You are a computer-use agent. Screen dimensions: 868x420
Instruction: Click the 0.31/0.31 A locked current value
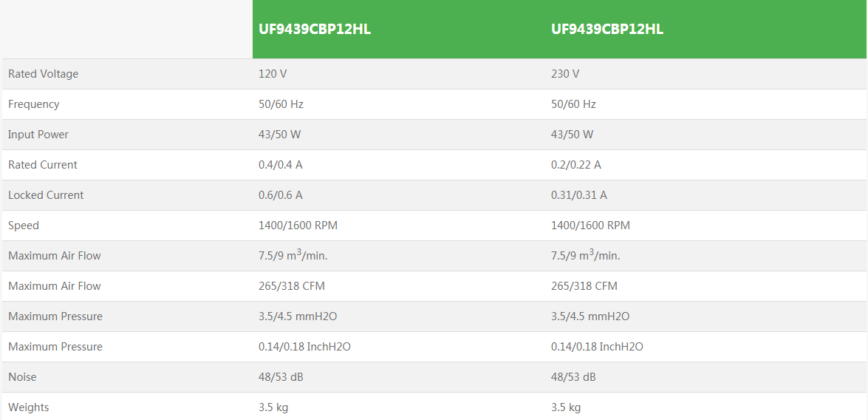[579, 195]
